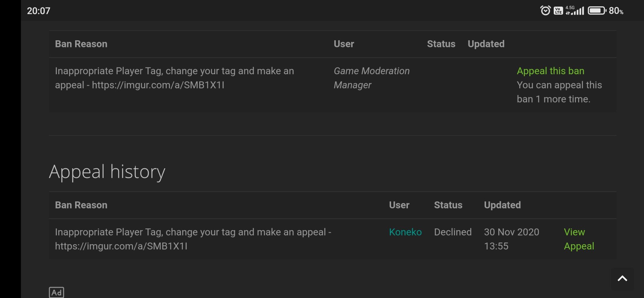Click the Status header in Appeal history table

pos(448,205)
